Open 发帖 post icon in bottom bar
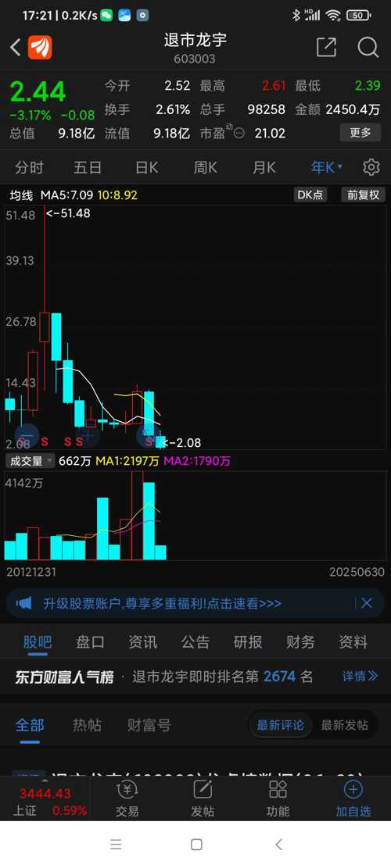Image resolution: width=391 pixels, height=868 pixels. [203, 789]
